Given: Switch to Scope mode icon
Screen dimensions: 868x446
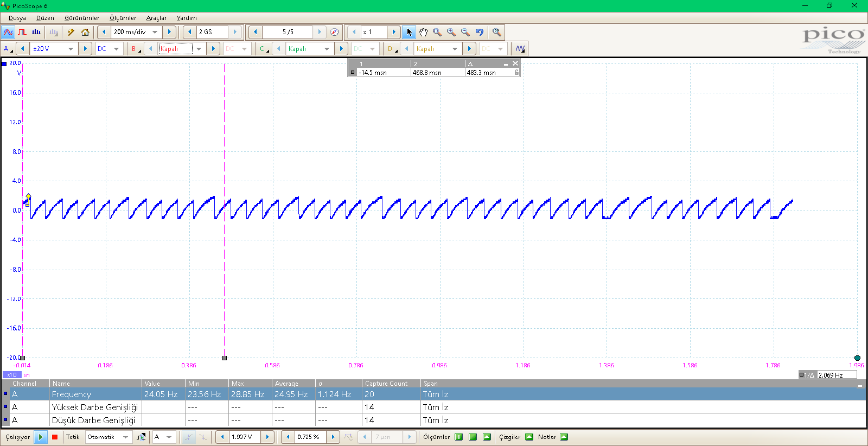Looking at the screenshot, I should pos(8,32).
